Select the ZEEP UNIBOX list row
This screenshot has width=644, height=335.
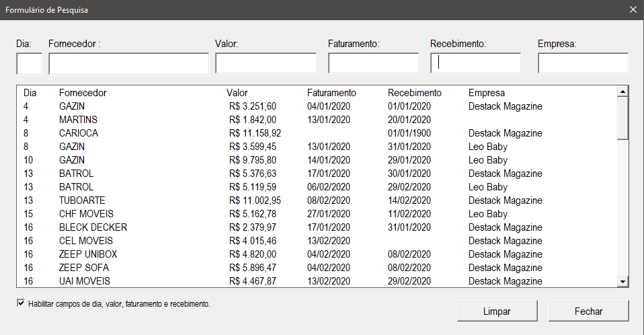[317, 254]
